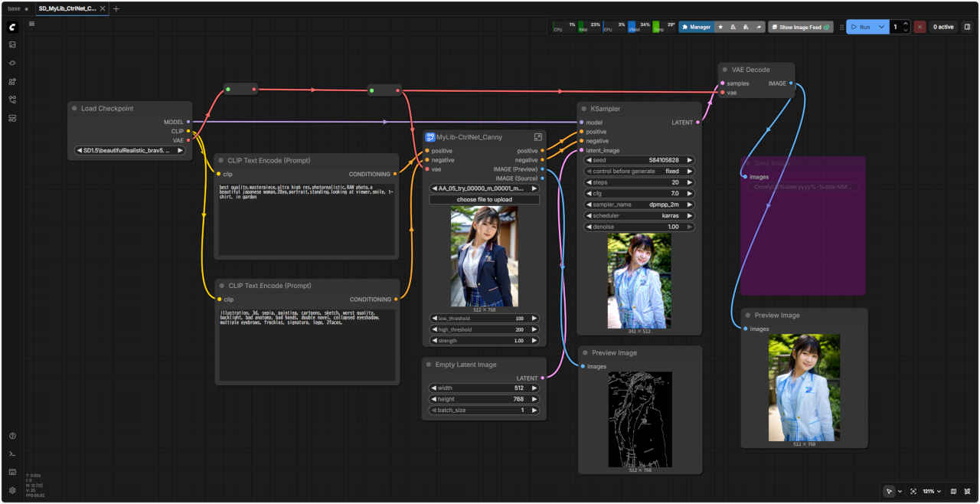Open the model library sidebar panel
This screenshot has height=504, width=980.
[12, 81]
